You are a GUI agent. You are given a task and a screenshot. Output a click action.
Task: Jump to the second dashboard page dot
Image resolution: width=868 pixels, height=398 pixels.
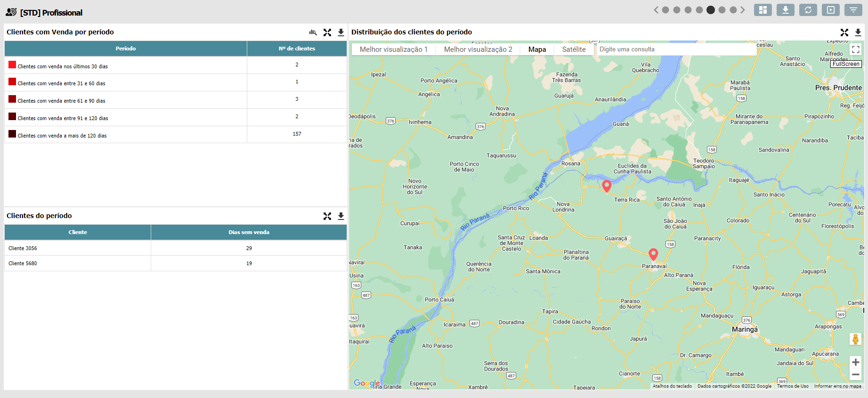pos(677,10)
